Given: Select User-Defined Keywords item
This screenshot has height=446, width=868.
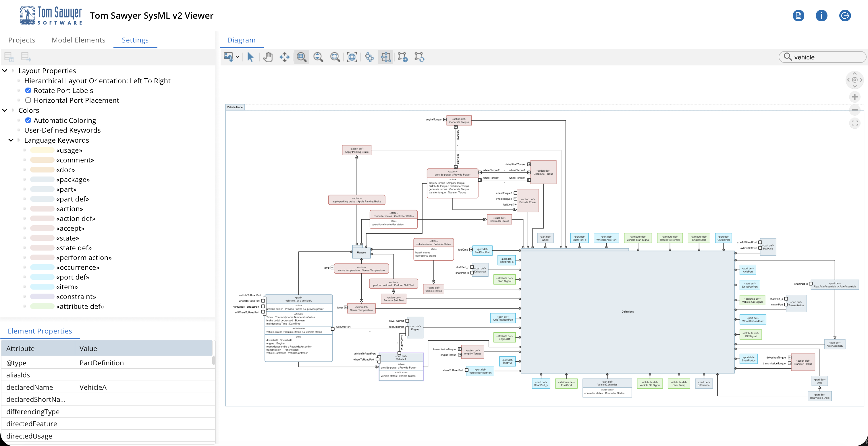Looking at the screenshot, I should pos(62,130).
